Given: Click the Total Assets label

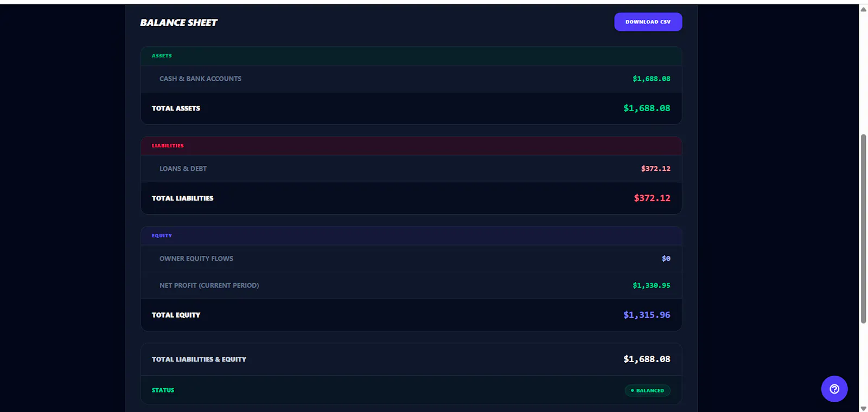Looking at the screenshot, I should (x=176, y=108).
